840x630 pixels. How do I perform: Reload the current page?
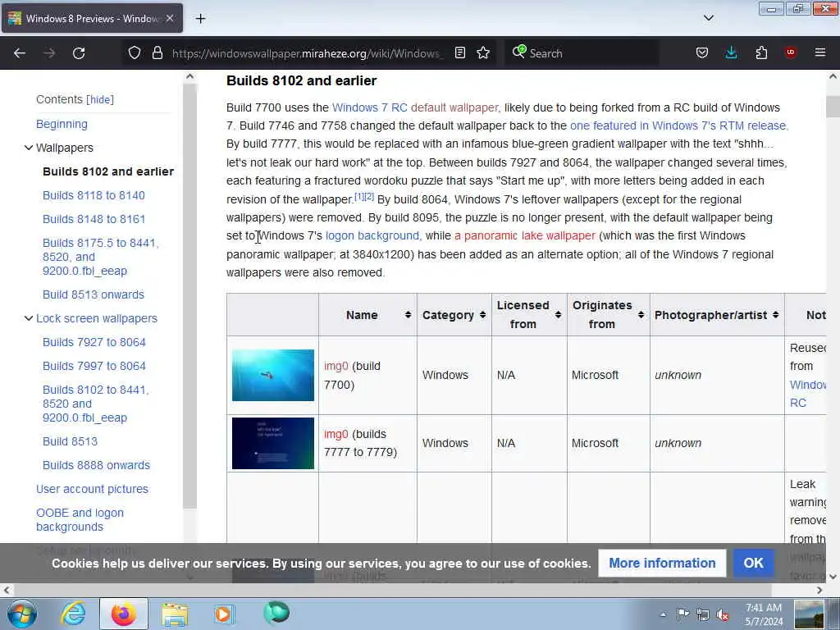pyautogui.click(x=79, y=53)
